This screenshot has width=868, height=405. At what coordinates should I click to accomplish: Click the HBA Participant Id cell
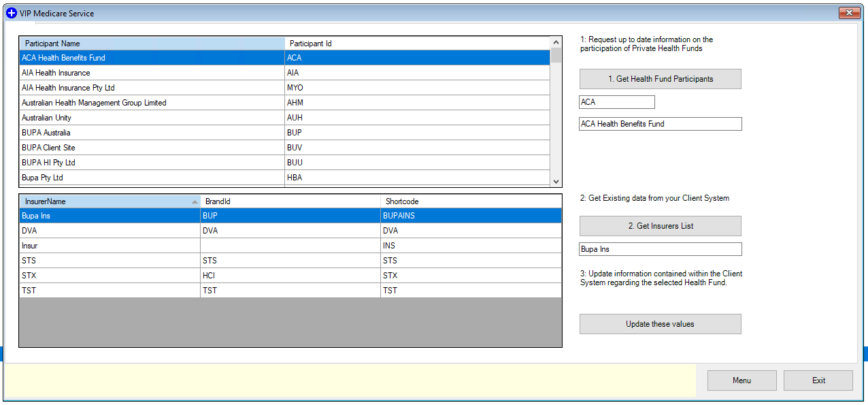point(417,178)
